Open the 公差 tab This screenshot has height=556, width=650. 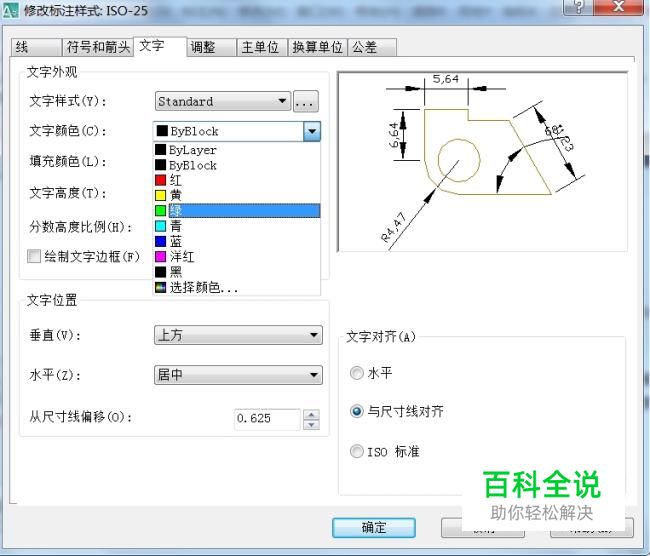tap(372, 47)
